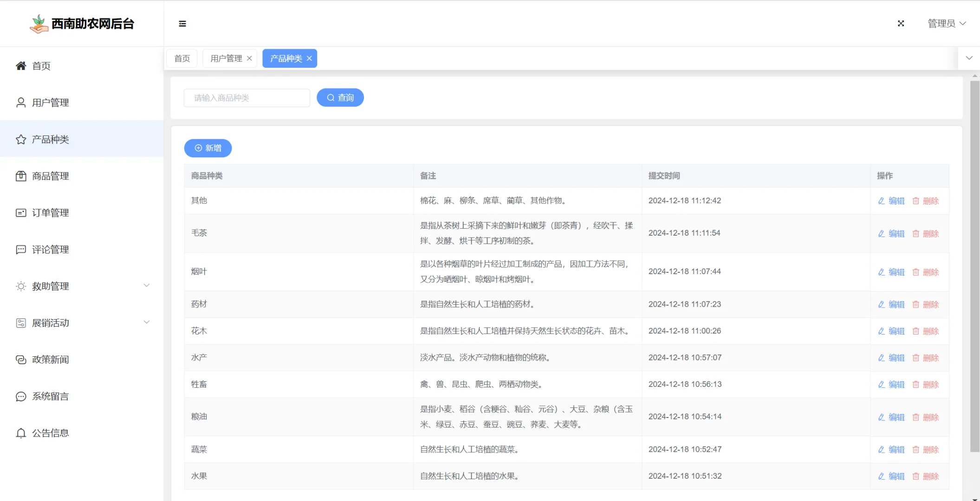The width and height of the screenshot is (980, 501).
Task: Toggle the sidebar with the hamburger icon
Action: point(182,24)
